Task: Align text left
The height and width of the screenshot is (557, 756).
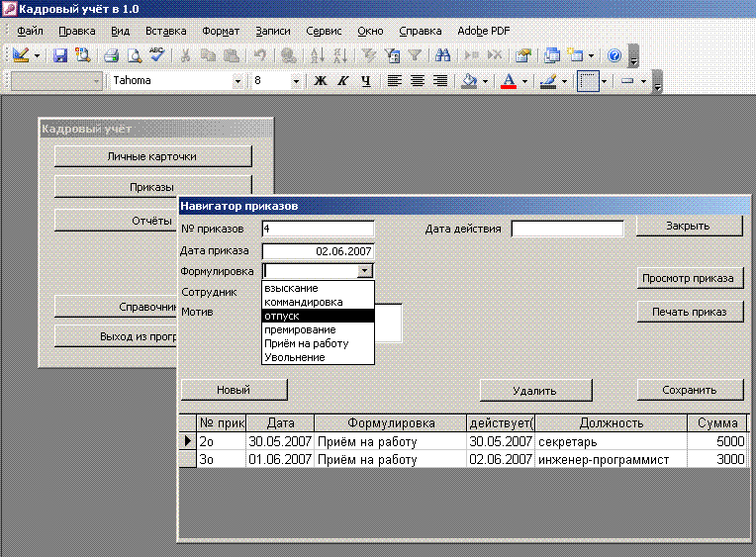Action: [395, 80]
